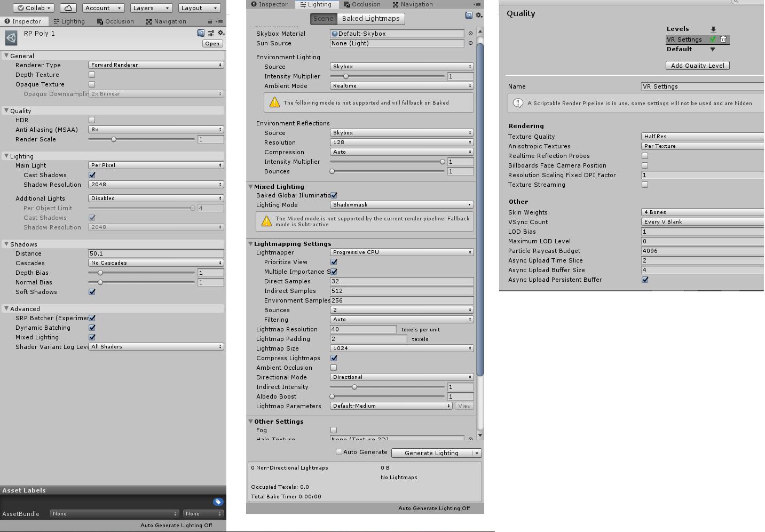The image size is (765, 532).
Task: Open the Lighting Mode Shadowmask dropdown
Action: coord(401,205)
